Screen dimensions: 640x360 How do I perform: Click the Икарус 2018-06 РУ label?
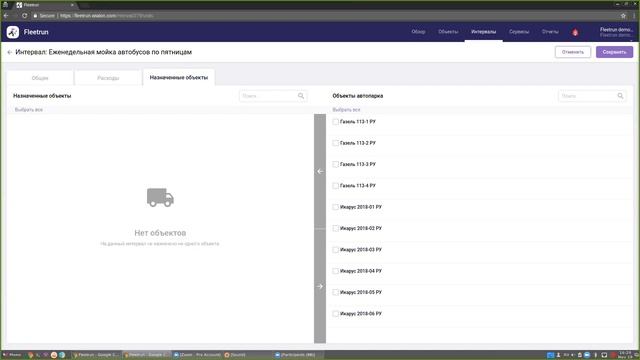pos(361,313)
